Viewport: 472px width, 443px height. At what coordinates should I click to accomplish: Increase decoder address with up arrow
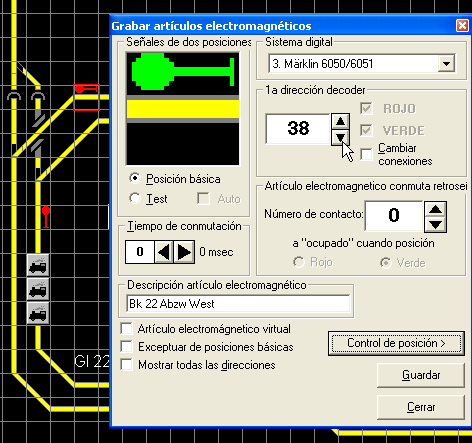pyautogui.click(x=340, y=121)
